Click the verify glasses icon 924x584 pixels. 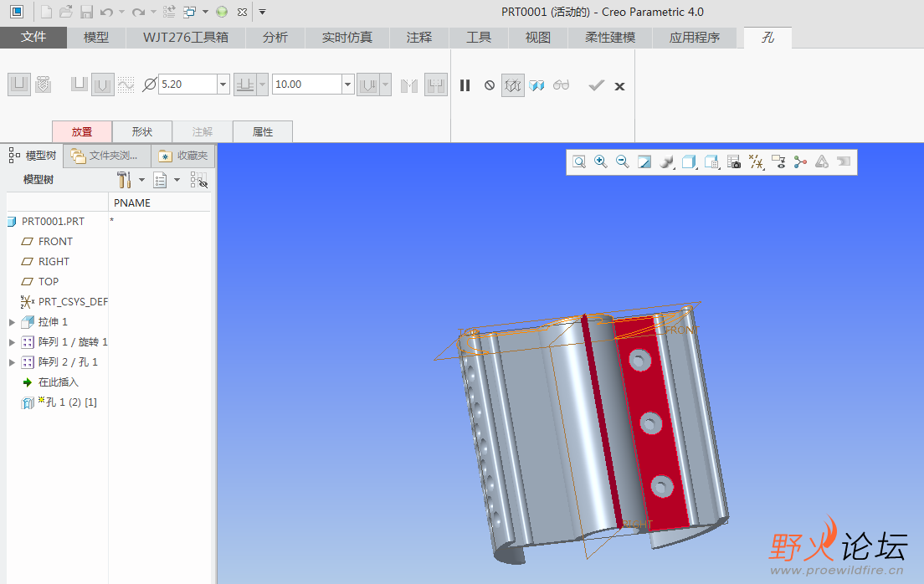(561, 85)
